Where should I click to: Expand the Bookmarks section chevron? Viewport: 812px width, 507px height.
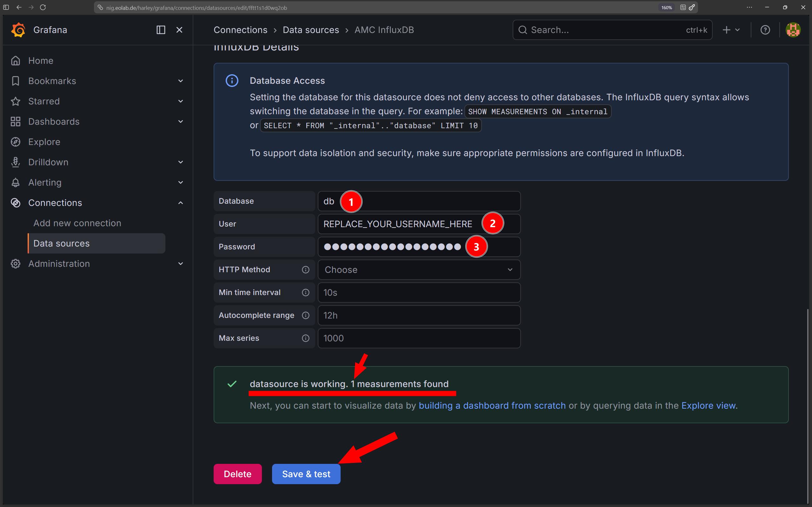coord(180,81)
